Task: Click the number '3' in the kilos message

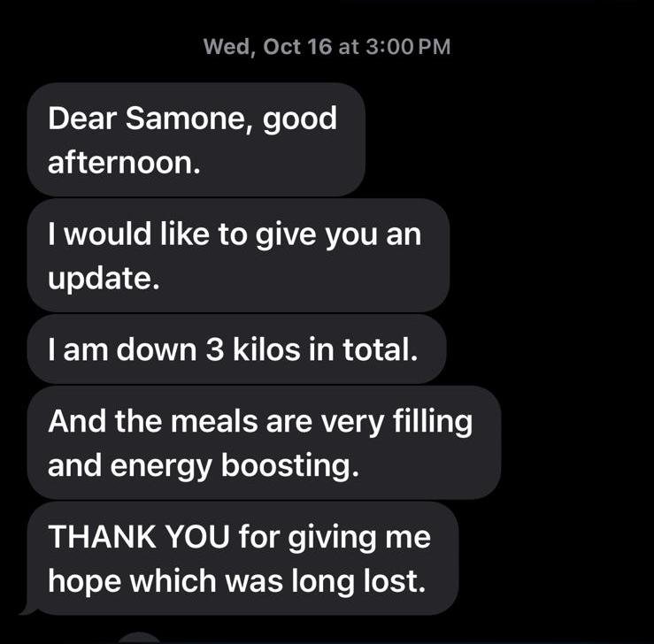Action: (x=214, y=349)
